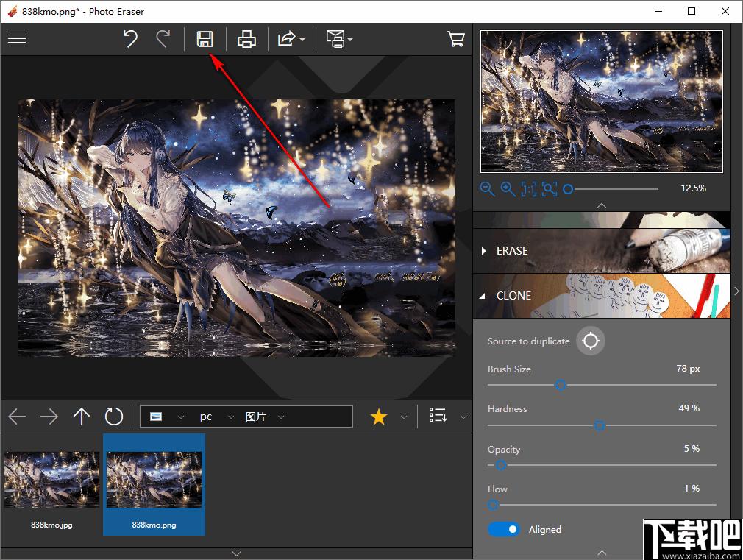Screen dimensions: 743x560
Task: Open the batch processing tool icon
Action: (x=336, y=39)
